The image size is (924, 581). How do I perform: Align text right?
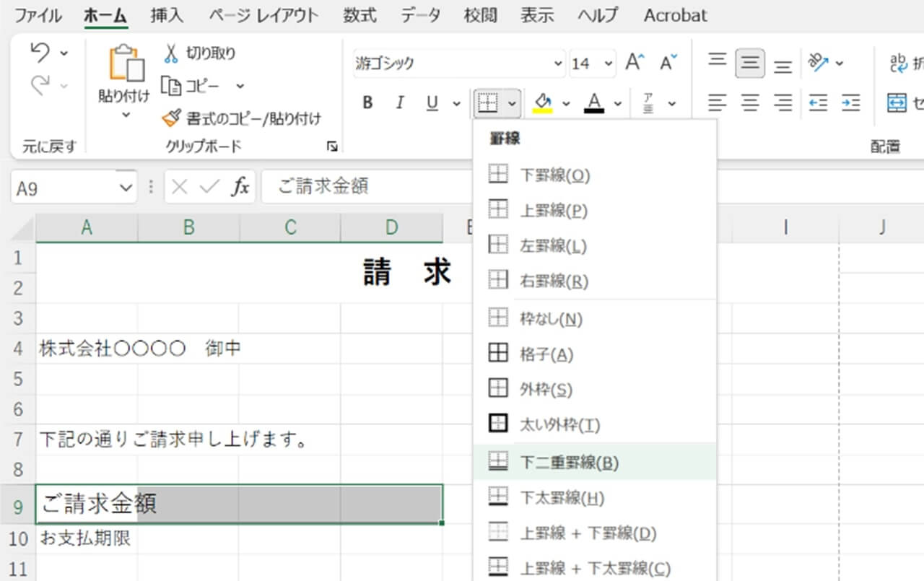(x=783, y=103)
